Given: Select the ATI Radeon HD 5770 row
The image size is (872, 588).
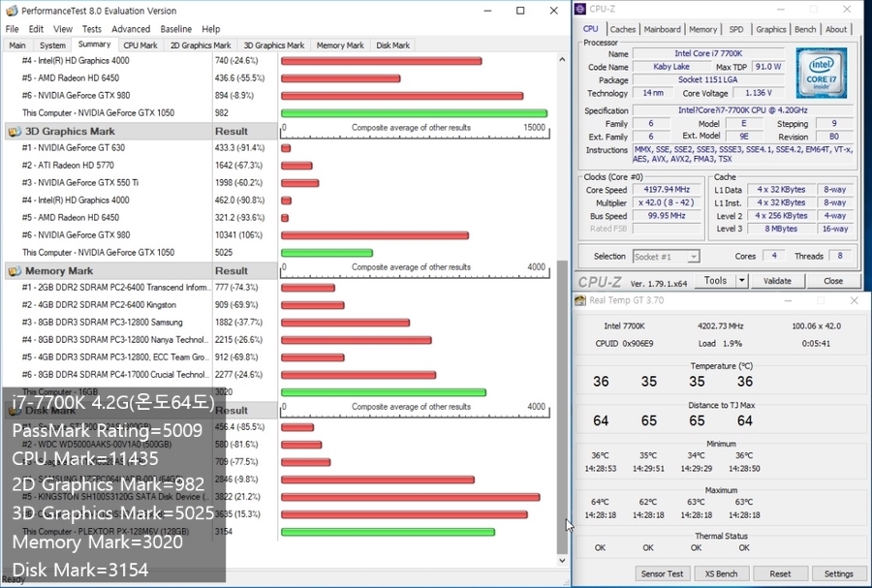Looking at the screenshot, I should point(140,166).
